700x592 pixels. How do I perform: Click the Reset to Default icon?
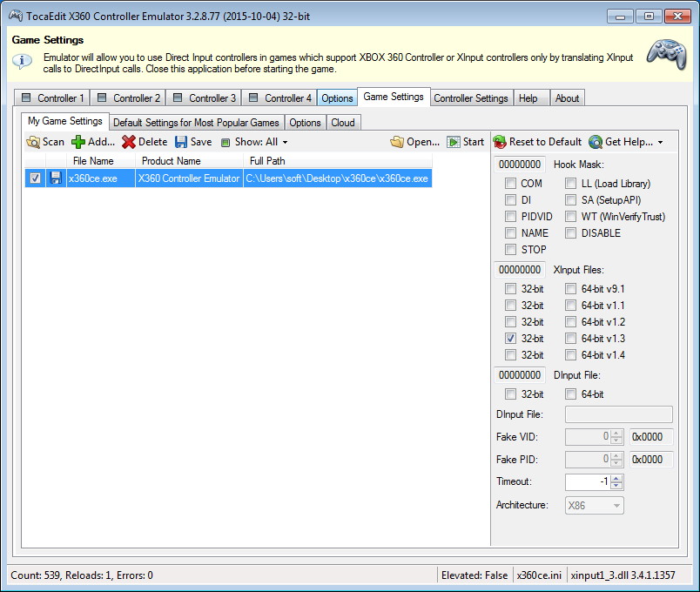coord(500,142)
